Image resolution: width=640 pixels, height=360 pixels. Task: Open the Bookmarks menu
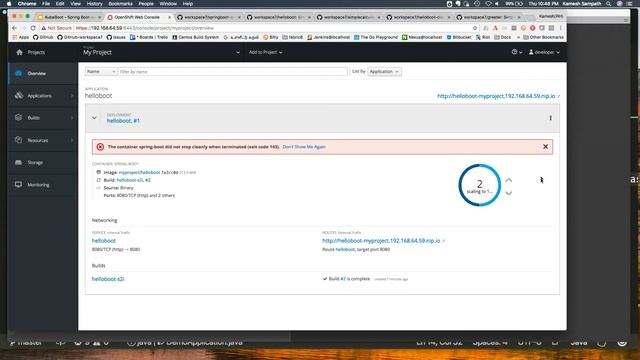point(120,4)
